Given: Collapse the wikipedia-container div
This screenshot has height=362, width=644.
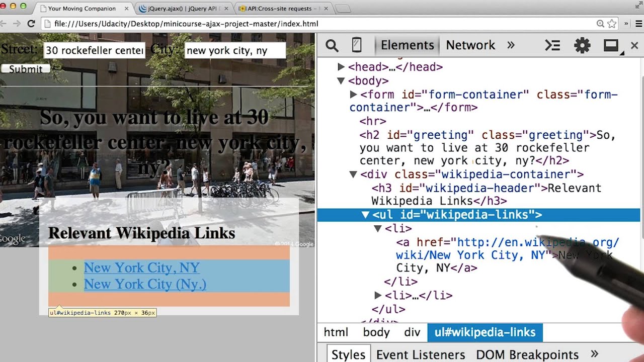Looking at the screenshot, I should click(353, 174).
